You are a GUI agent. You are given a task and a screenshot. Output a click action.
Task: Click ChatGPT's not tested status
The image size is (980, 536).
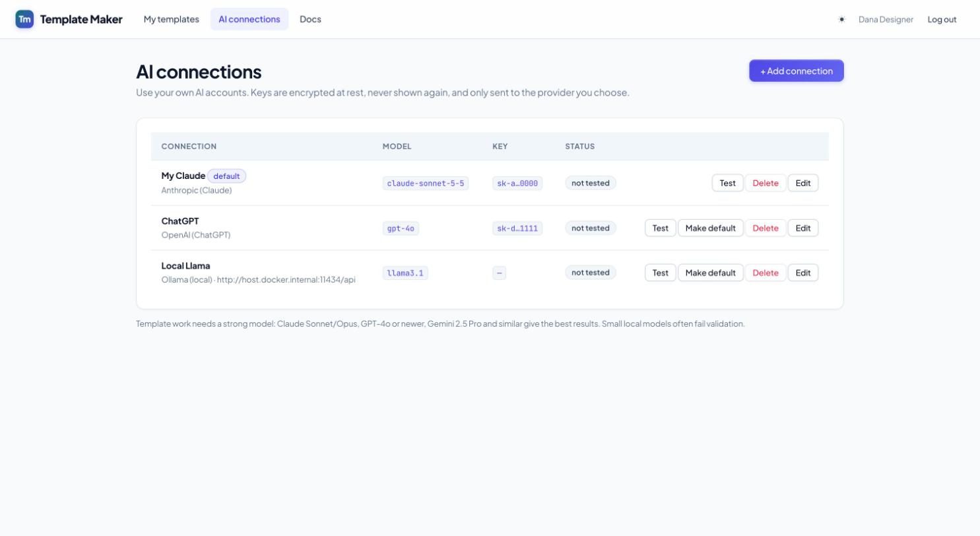point(591,228)
